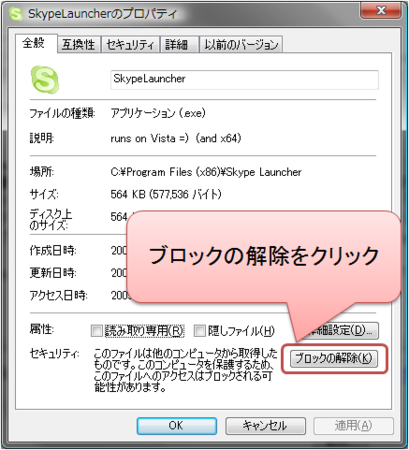
Task: Click the location path C:¥Program Files (x86)¥Skype Launcher
Action: 206,172
